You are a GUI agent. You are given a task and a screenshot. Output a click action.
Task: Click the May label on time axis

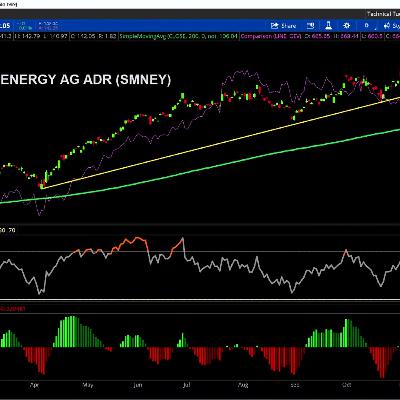click(x=88, y=385)
